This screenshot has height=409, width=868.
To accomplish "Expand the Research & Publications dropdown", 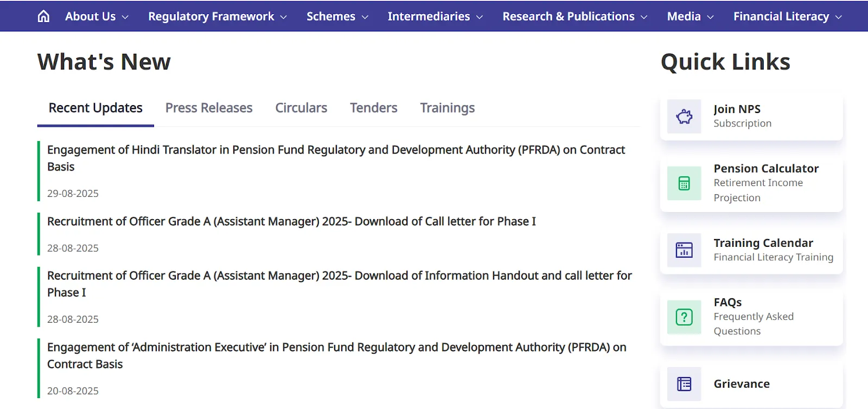I will tap(569, 16).
